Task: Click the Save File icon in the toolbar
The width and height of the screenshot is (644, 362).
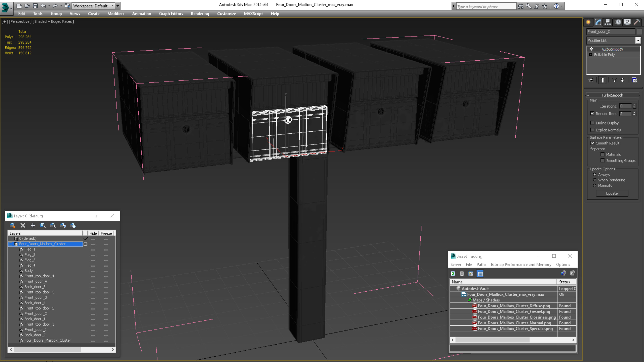Action: (35, 6)
